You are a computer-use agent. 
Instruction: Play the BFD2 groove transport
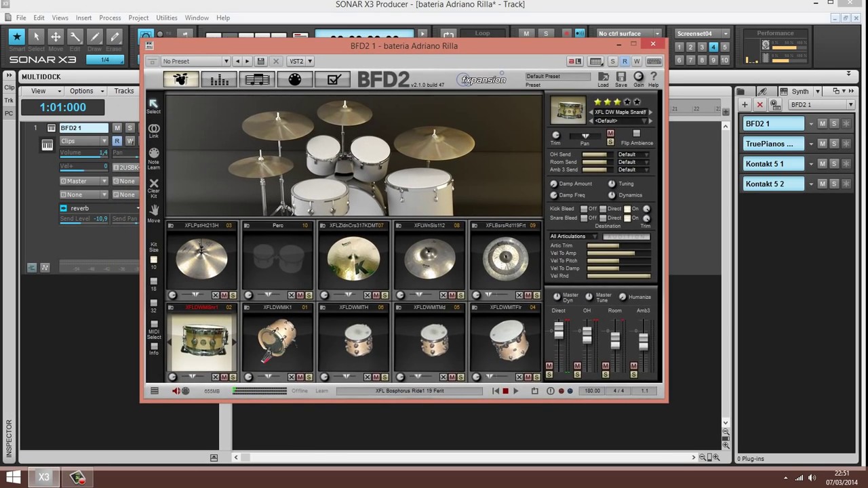[516, 391]
